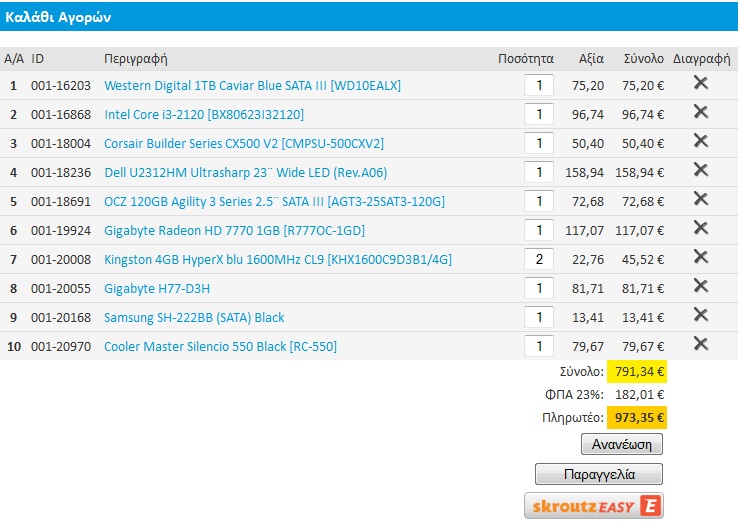The height and width of the screenshot is (522, 743).
Task: Click the ID column header
Action: [x=37, y=59]
